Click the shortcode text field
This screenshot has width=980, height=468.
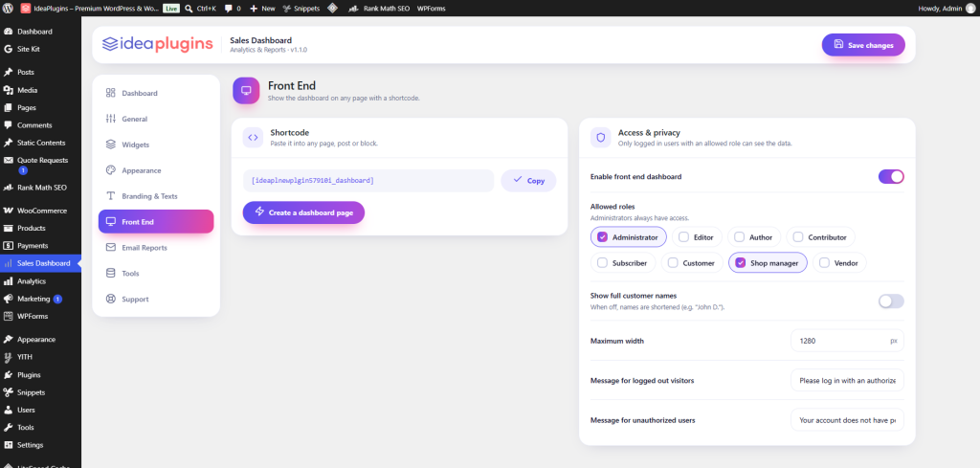click(368, 181)
